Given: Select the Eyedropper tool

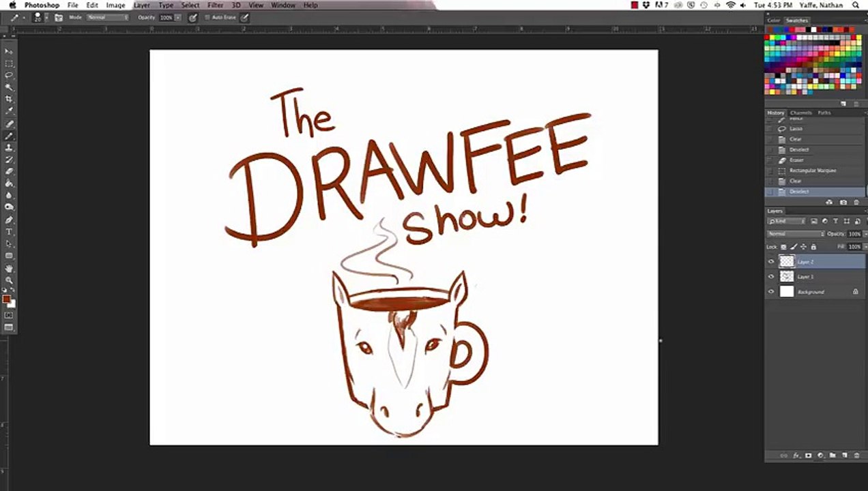Looking at the screenshot, I should (9, 110).
